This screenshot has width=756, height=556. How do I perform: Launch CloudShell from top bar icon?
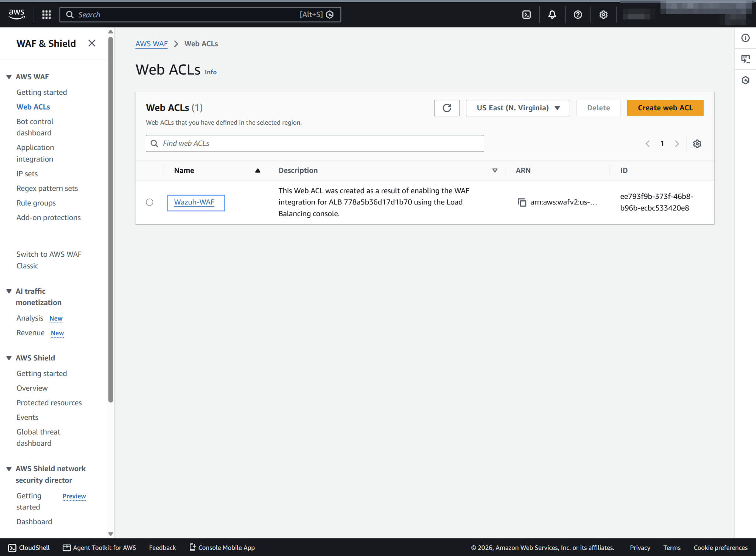point(526,15)
